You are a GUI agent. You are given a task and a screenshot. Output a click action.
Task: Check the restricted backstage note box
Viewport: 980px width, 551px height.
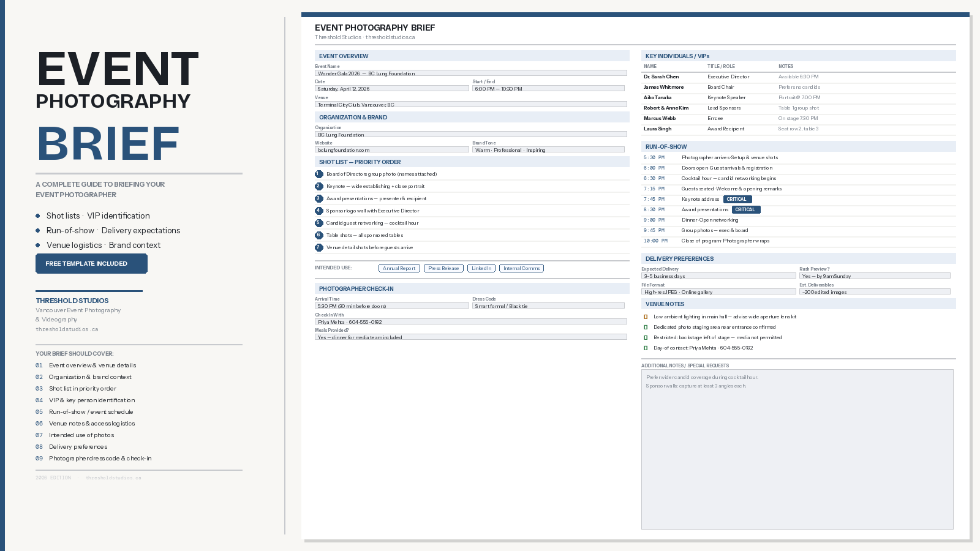(x=646, y=338)
